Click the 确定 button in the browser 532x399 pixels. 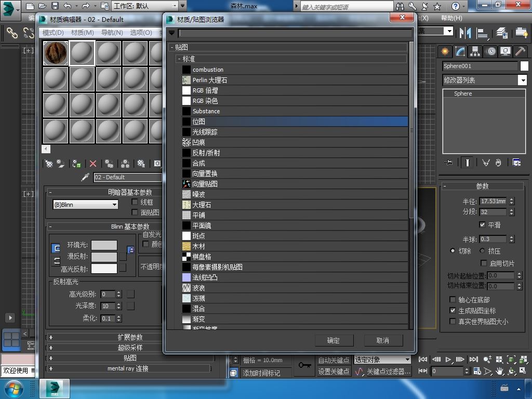(x=334, y=340)
